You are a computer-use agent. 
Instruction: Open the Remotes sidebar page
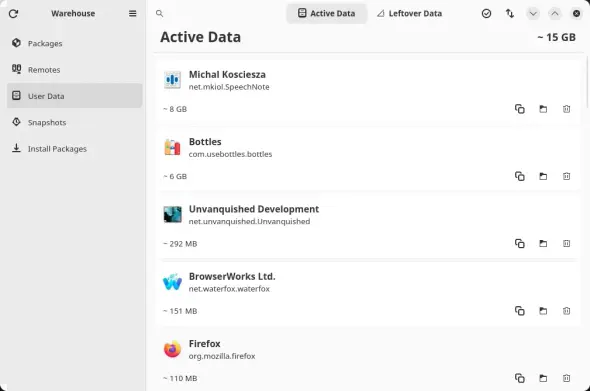pos(75,70)
